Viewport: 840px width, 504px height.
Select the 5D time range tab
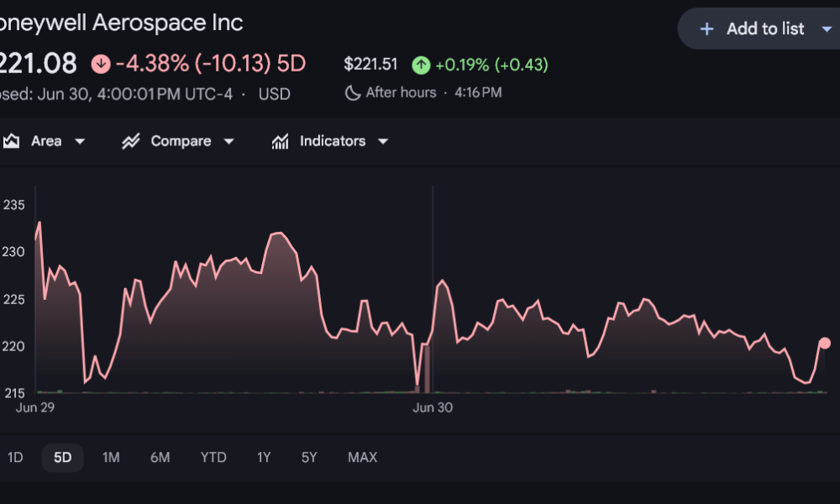[63, 458]
